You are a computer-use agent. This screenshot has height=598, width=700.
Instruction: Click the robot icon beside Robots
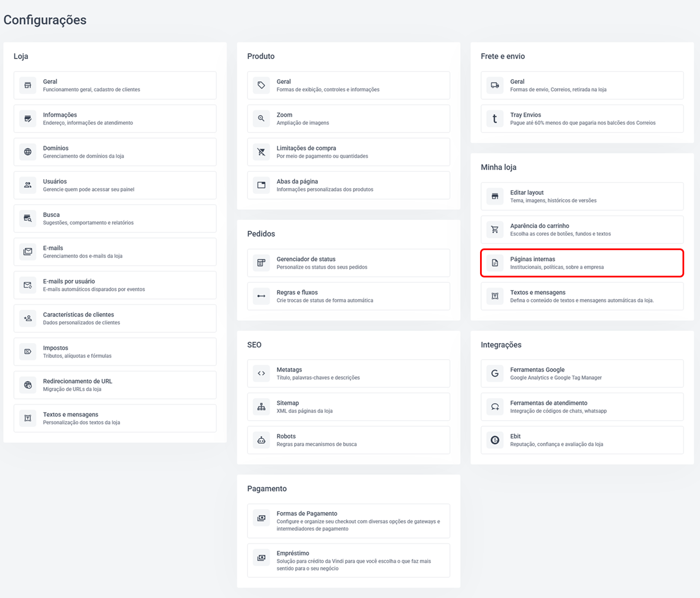(x=261, y=440)
